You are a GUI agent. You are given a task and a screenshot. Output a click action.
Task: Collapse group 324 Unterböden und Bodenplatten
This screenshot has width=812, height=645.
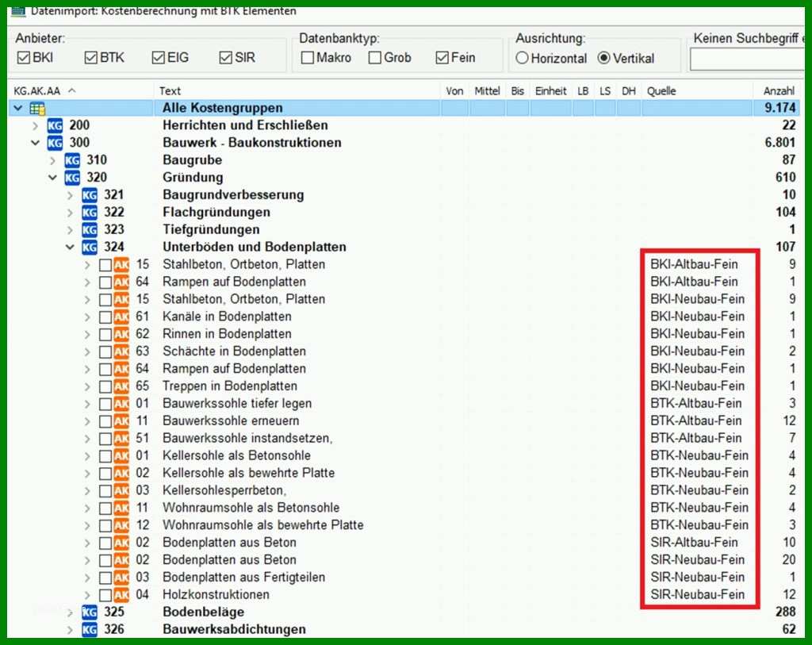pyautogui.click(x=70, y=247)
